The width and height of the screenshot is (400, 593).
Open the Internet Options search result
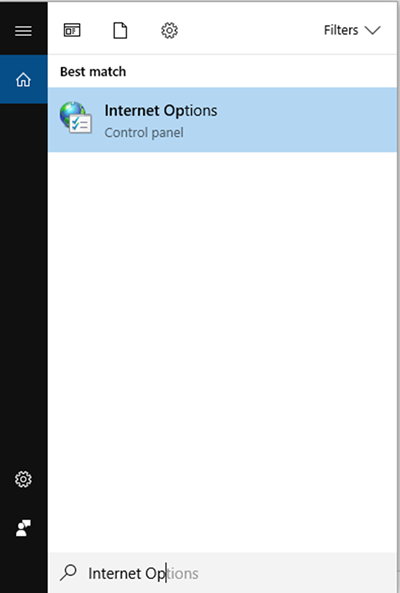223,120
